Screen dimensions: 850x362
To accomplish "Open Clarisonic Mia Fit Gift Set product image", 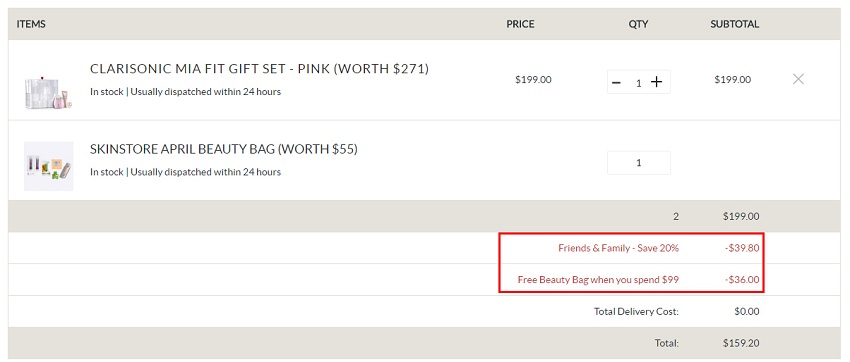I will (48, 92).
